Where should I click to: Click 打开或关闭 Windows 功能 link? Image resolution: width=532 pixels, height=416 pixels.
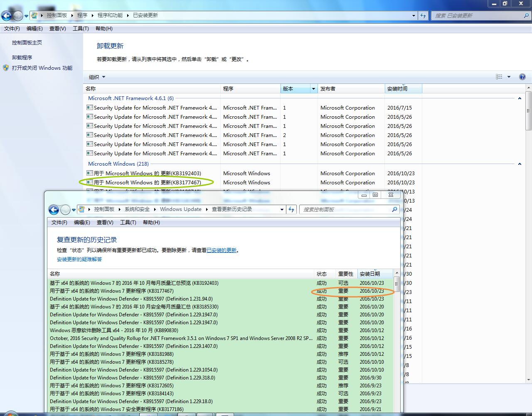[42, 68]
